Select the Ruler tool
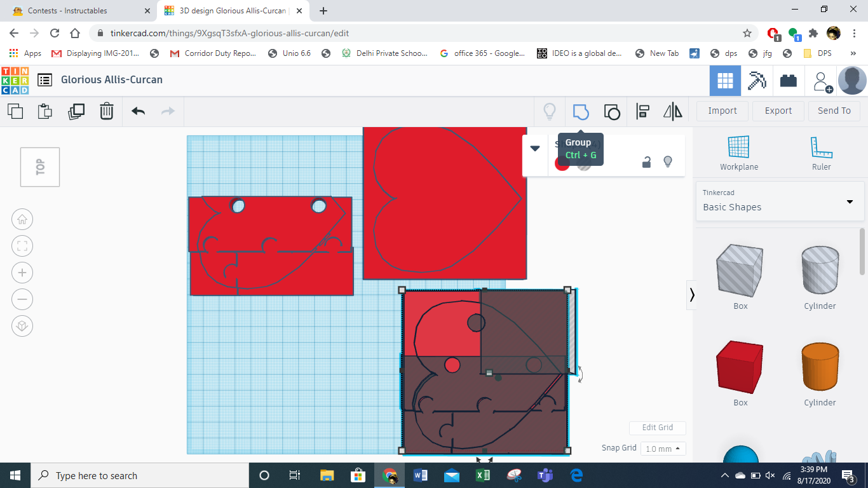Image resolution: width=868 pixels, height=488 pixels. pos(822,153)
